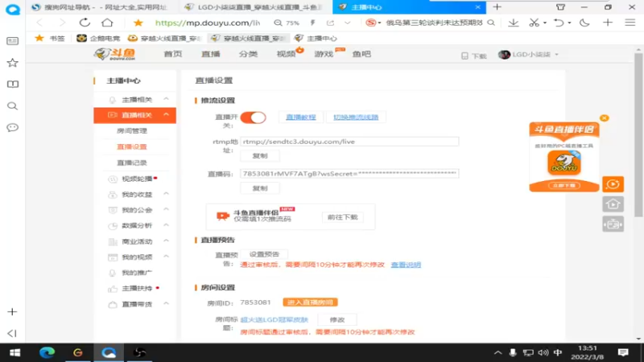Go to 鱼吧 in Douyu nav
This screenshot has width=644, height=362.
click(x=361, y=54)
